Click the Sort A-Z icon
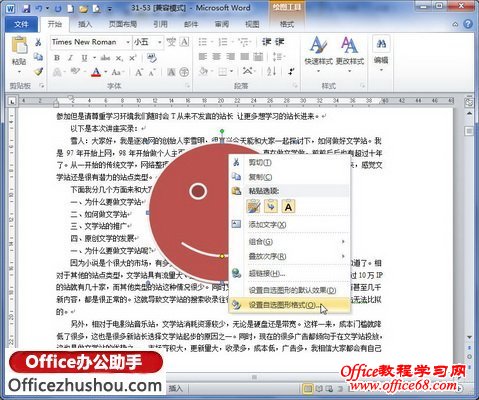This screenshot has width=479, height=400. click(272, 71)
